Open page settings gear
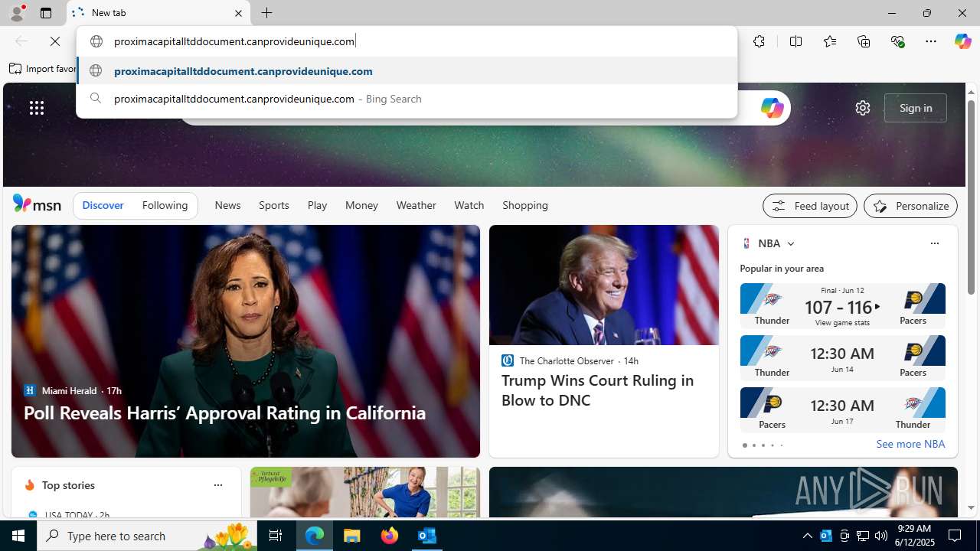 (x=863, y=108)
